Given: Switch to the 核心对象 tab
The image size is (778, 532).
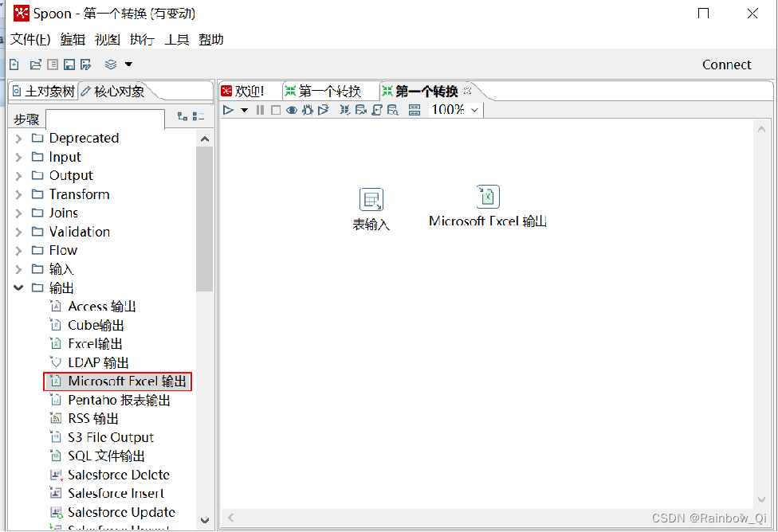Looking at the screenshot, I should tap(113, 92).
